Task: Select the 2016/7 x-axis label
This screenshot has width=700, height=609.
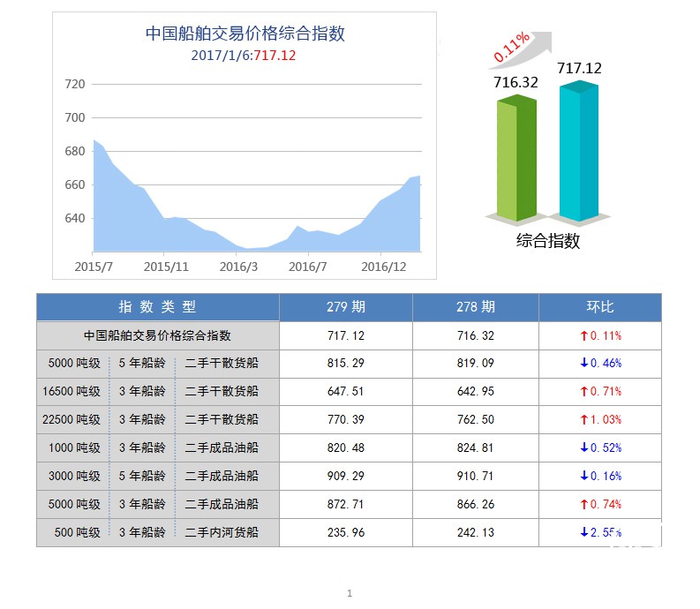Action: click(x=307, y=267)
